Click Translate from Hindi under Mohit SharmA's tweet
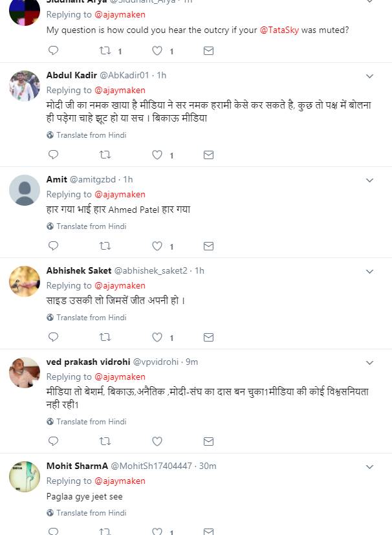 coord(91,513)
